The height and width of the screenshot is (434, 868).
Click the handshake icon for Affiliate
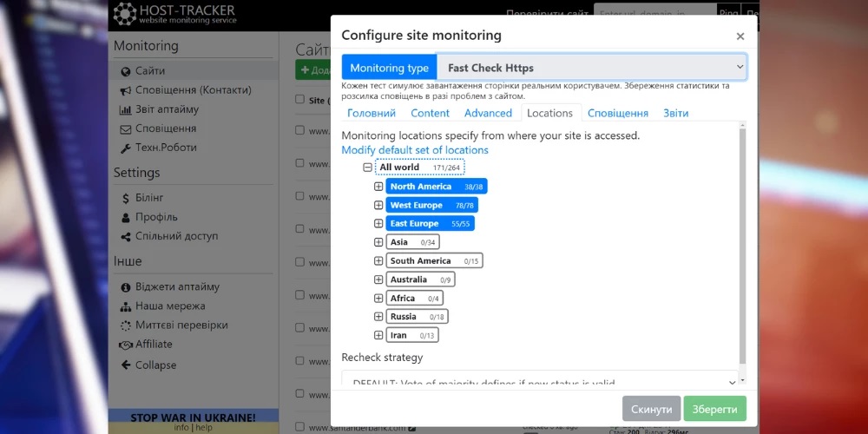(x=126, y=345)
